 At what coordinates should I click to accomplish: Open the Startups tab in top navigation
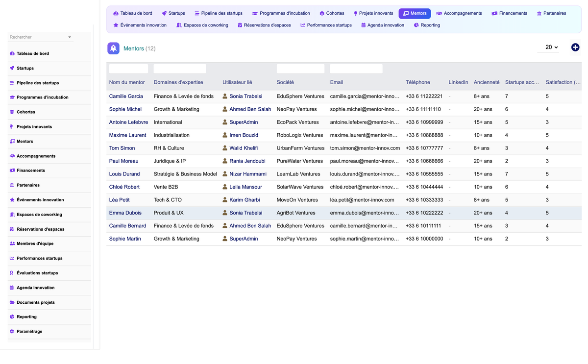click(173, 13)
